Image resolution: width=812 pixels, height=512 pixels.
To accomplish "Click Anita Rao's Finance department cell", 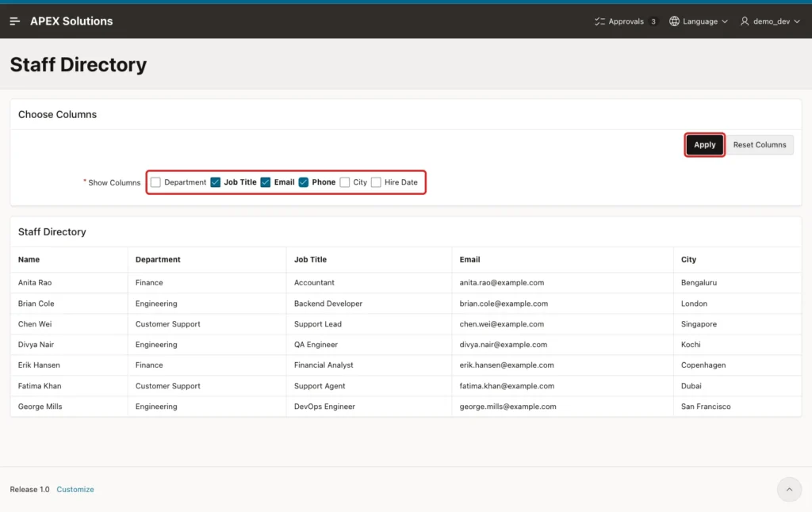I will pyautogui.click(x=207, y=283).
